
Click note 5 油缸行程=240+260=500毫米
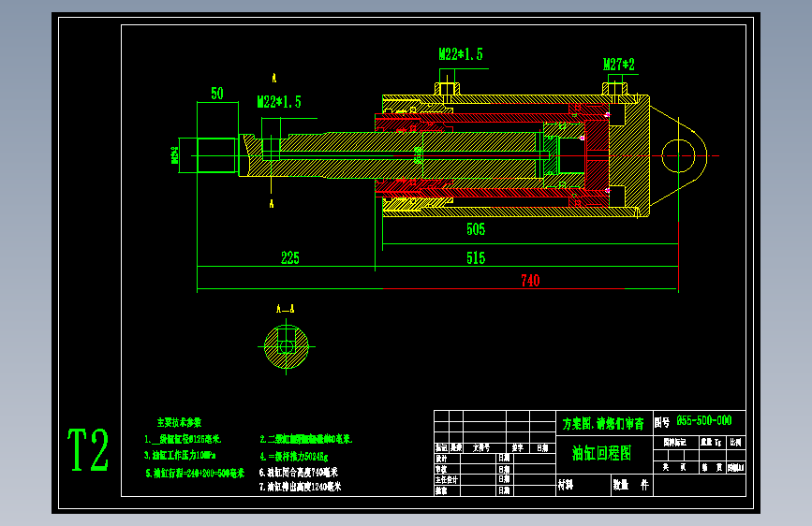195,474
